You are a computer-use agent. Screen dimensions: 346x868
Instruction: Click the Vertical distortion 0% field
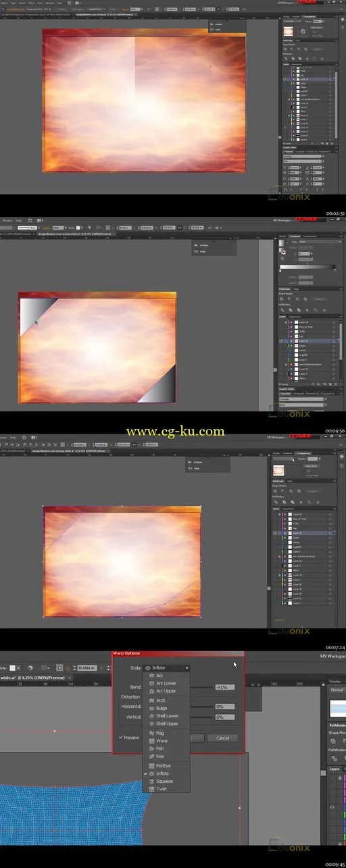tap(225, 717)
